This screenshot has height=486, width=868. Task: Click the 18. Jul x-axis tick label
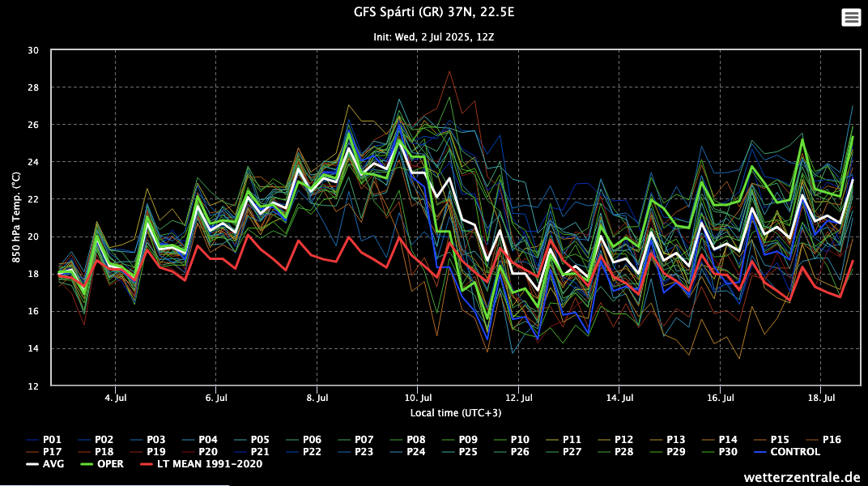pos(822,399)
